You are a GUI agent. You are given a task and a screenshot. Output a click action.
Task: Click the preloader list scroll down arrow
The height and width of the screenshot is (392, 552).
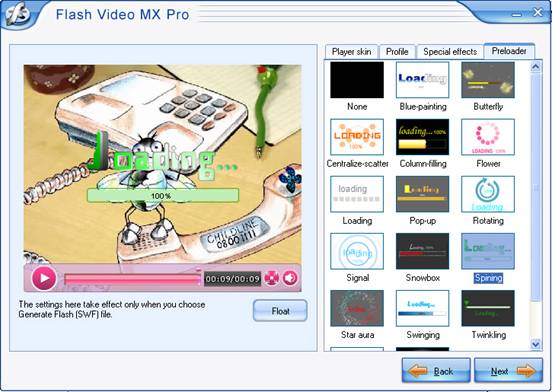pyautogui.click(x=536, y=344)
